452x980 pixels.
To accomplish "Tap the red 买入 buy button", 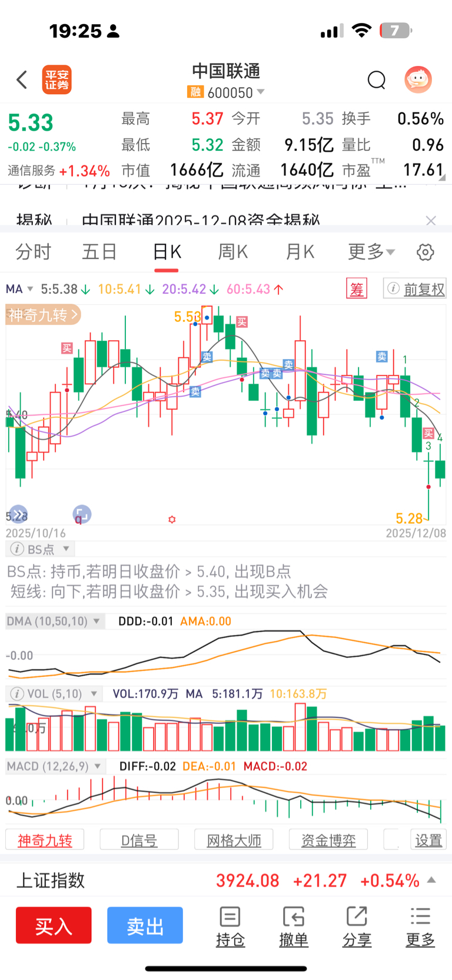I will pos(54,926).
